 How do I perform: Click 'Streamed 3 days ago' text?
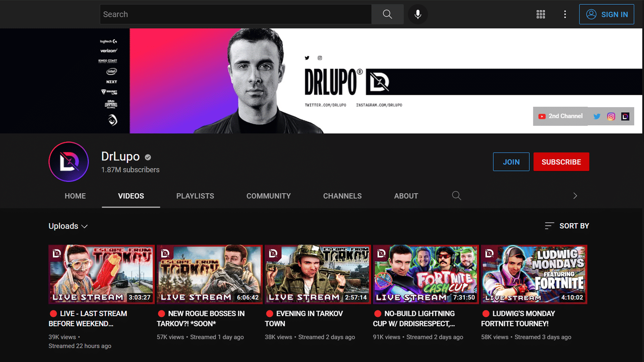pyautogui.click(x=543, y=337)
